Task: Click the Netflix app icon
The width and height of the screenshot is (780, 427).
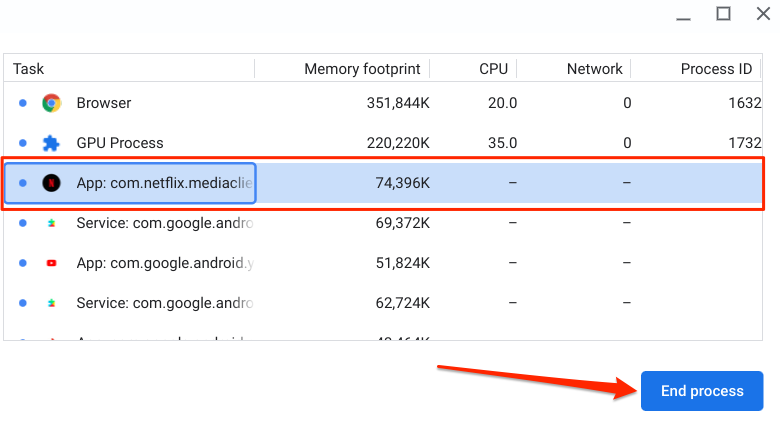Action: click(51, 183)
